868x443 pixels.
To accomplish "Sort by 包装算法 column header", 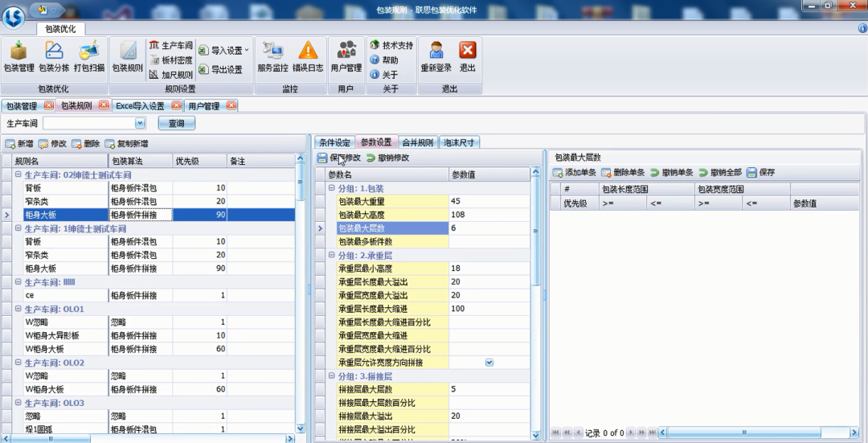I will 140,161.
